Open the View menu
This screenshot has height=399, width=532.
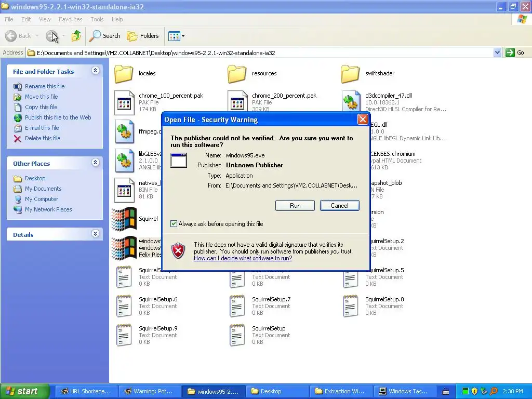[45, 19]
